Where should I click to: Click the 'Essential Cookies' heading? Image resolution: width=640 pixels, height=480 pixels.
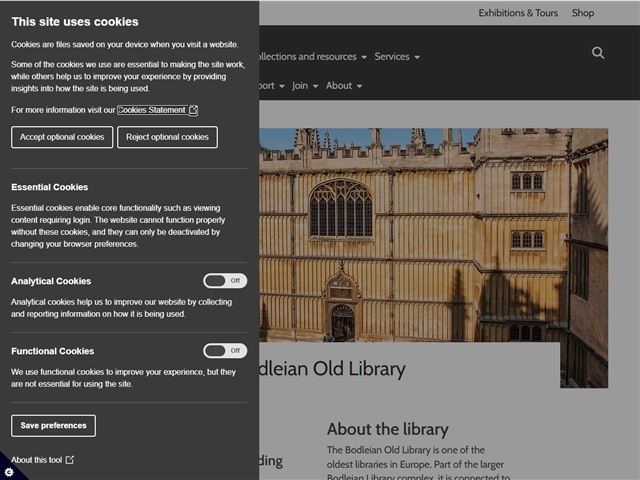point(50,187)
